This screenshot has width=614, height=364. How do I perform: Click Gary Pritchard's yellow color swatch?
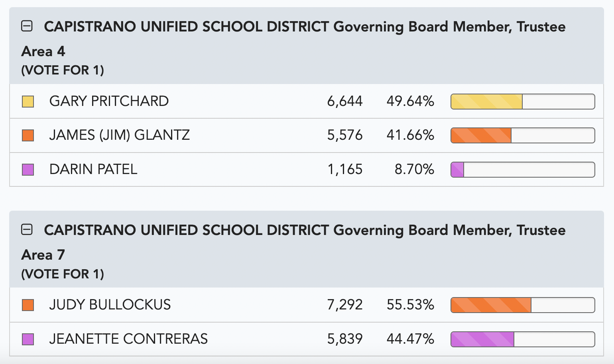coord(28,102)
